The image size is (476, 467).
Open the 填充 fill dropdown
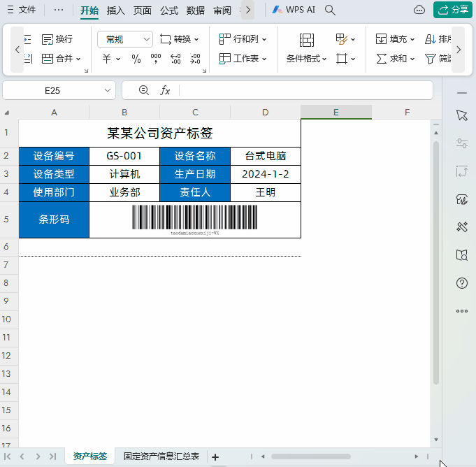click(395, 39)
